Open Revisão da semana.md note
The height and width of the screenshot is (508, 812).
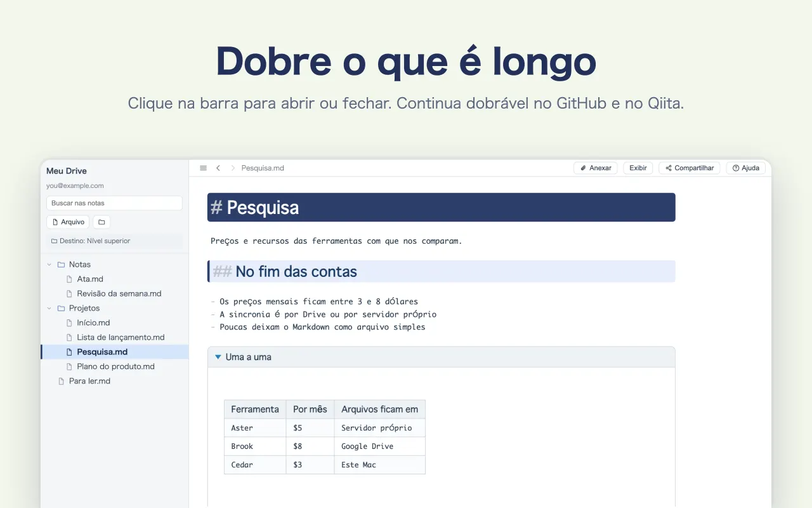(x=119, y=293)
